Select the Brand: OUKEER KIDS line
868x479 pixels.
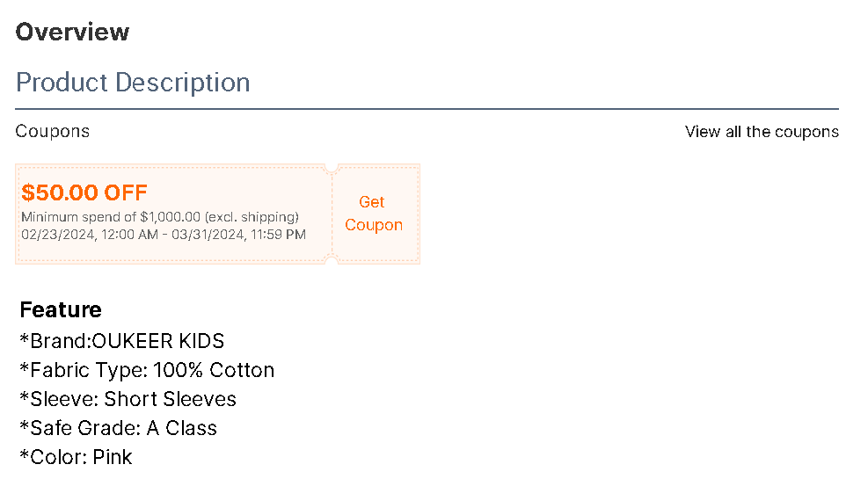click(x=122, y=341)
